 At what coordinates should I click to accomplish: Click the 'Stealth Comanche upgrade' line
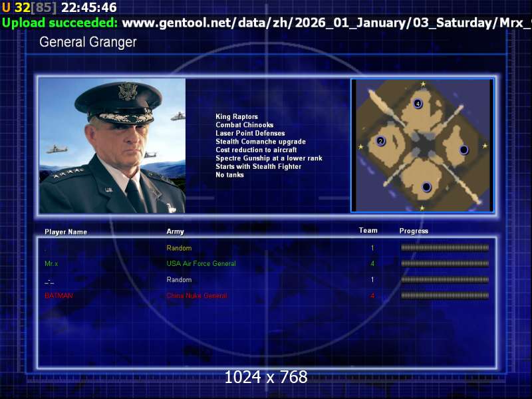[x=261, y=142]
